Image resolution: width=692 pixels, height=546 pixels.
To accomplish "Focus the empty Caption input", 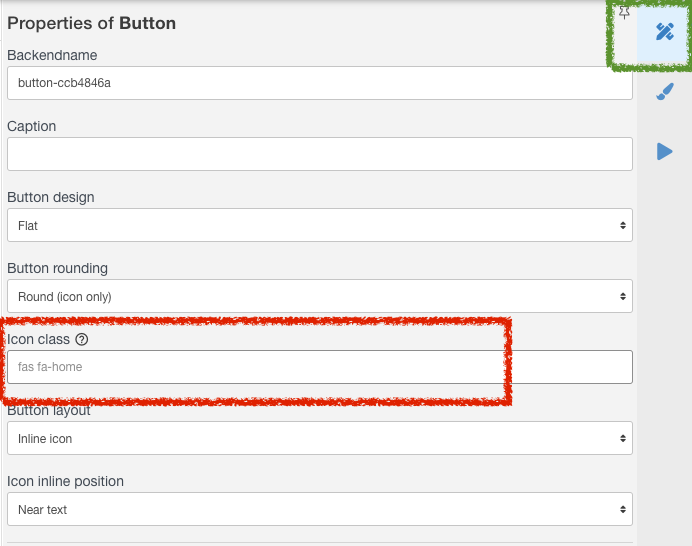I will (x=320, y=154).
